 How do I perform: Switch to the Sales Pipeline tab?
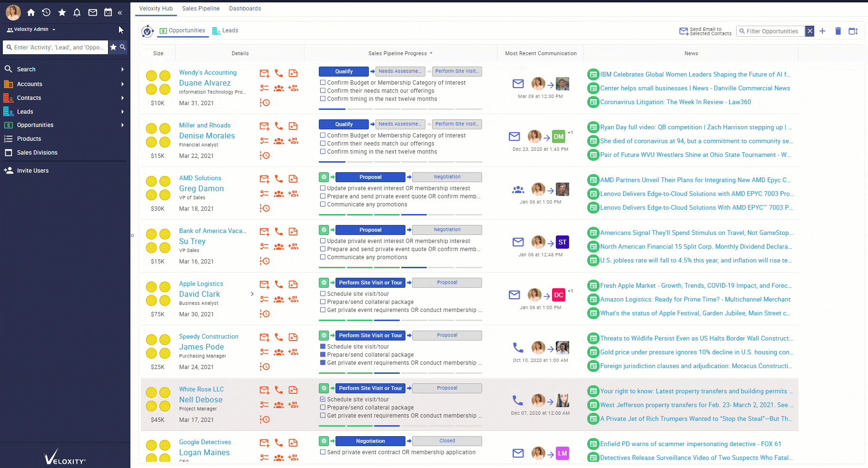[x=201, y=9]
